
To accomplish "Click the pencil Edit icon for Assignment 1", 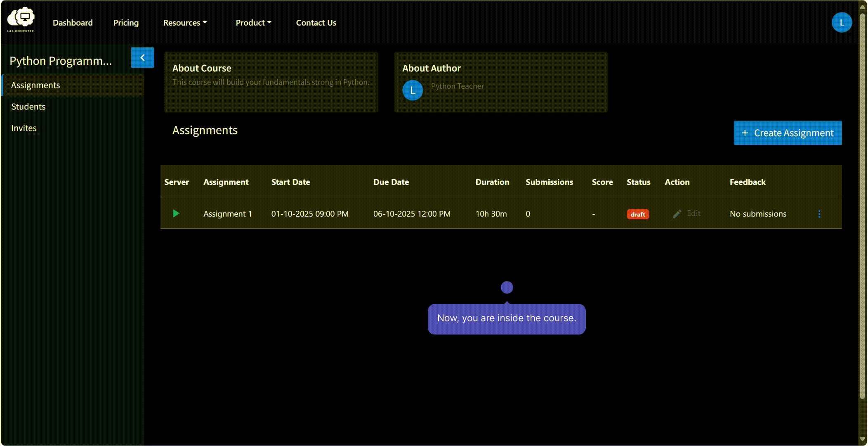I will click(x=677, y=214).
